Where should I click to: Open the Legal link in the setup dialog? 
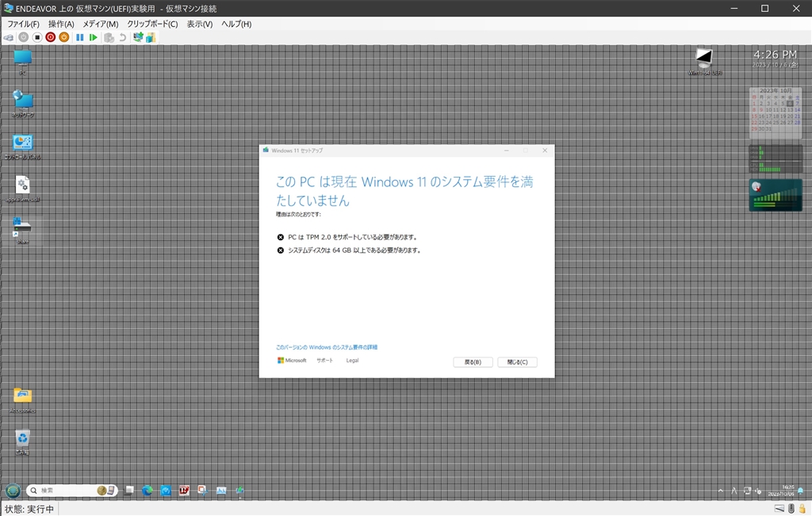352,360
